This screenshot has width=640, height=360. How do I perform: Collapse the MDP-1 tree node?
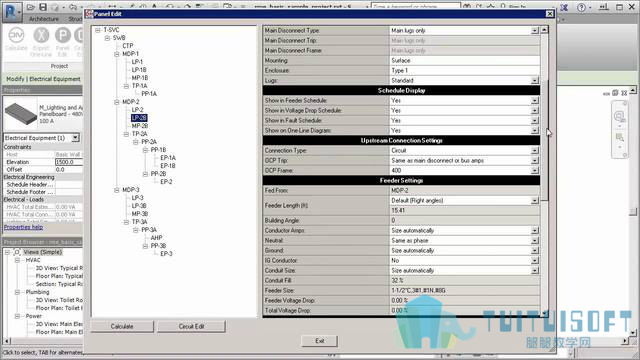point(116,54)
